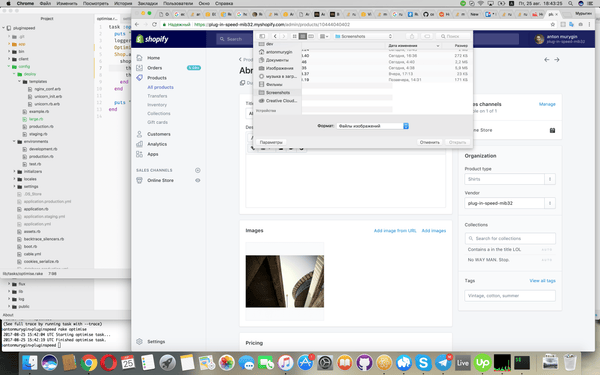Open Skype from the dock
This screenshot has height=375, width=600.
424,362
